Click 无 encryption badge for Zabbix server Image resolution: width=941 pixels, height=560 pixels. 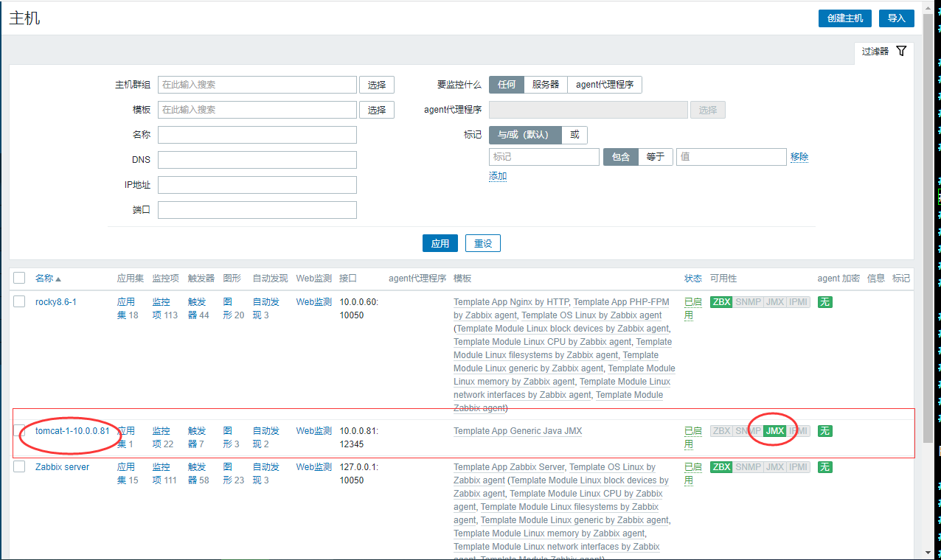point(824,467)
